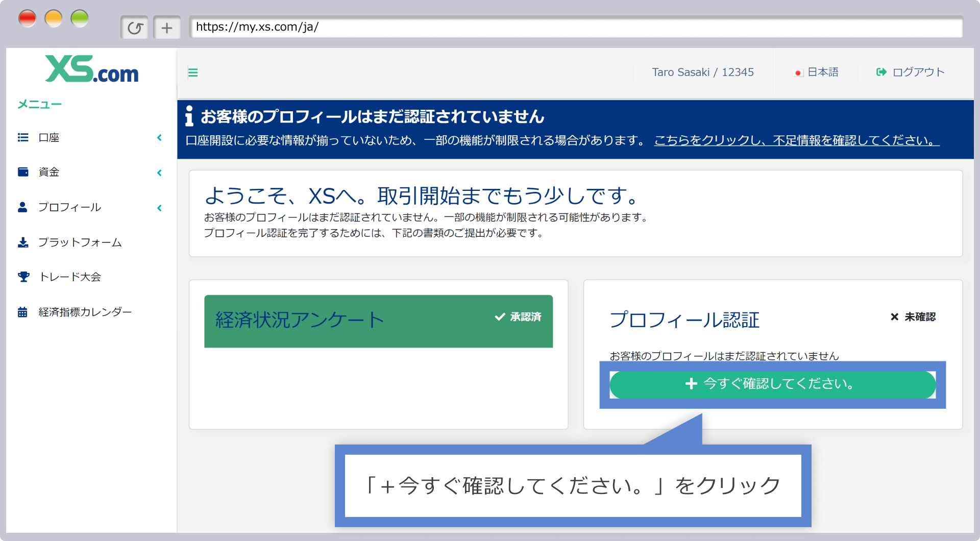
Task: Click the プロフィール認証 heading
Action: [x=684, y=320]
